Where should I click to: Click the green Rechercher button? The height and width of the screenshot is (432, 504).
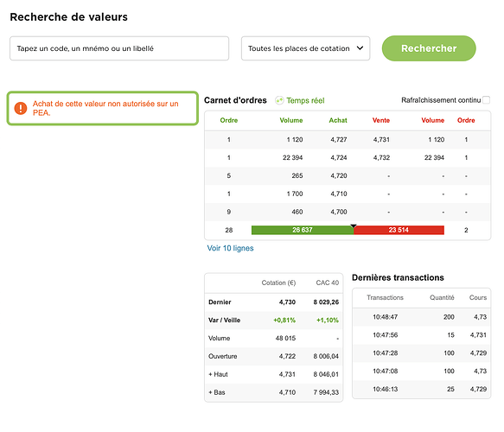[x=429, y=48]
